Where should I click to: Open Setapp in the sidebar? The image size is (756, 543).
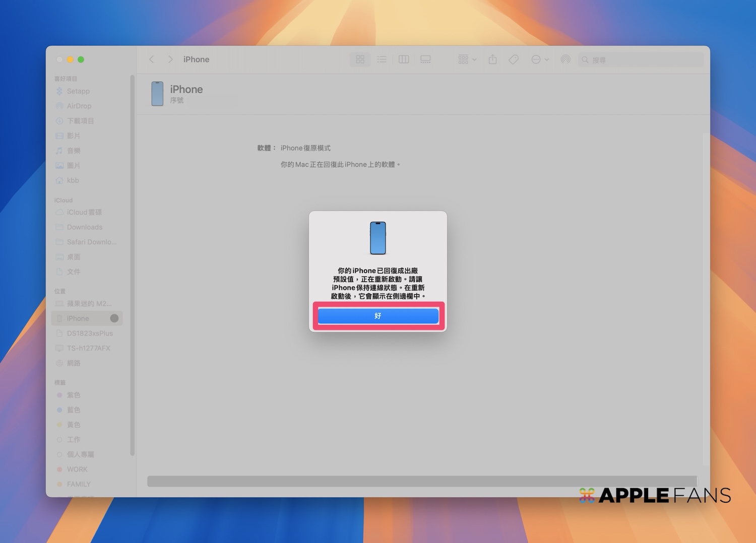tap(78, 91)
